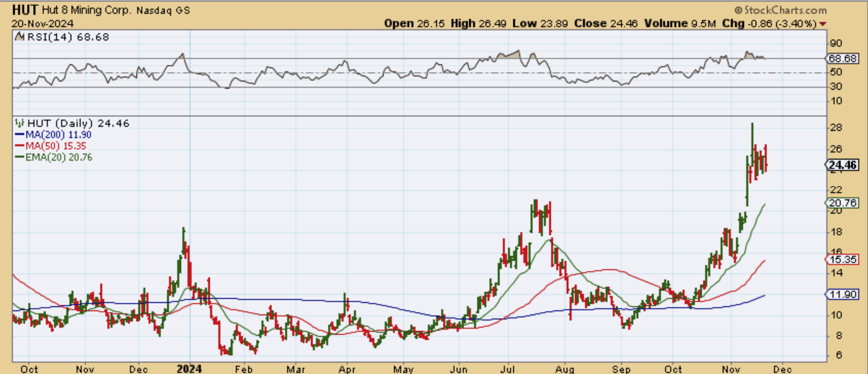The height and width of the screenshot is (374, 868).
Task: Click the 10 label on the price axis
Action: (x=836, y=315)
